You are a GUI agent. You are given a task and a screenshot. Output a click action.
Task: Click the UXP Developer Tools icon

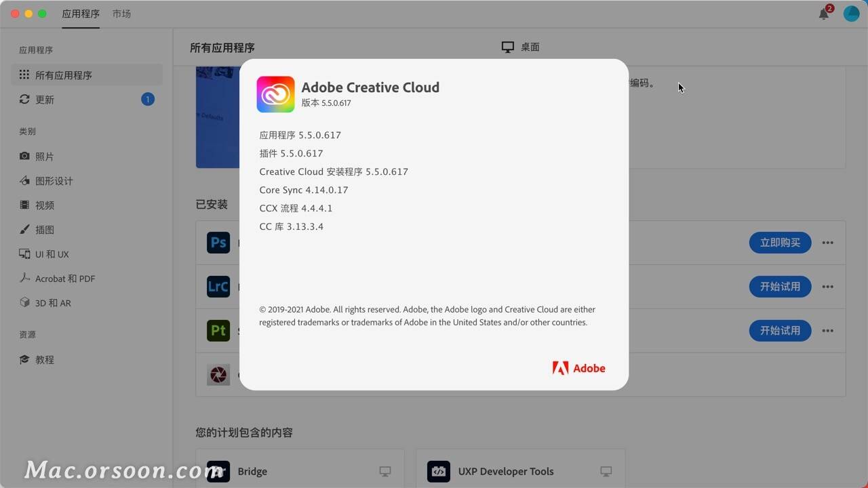(439, 471)
